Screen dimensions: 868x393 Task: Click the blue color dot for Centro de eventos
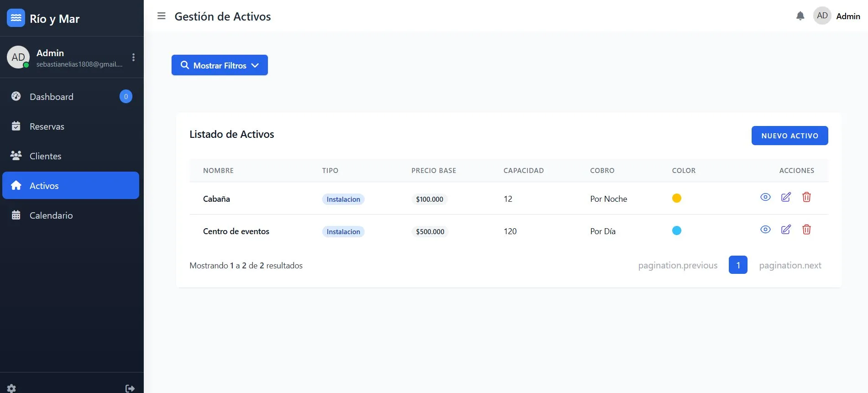pos(677,231)
